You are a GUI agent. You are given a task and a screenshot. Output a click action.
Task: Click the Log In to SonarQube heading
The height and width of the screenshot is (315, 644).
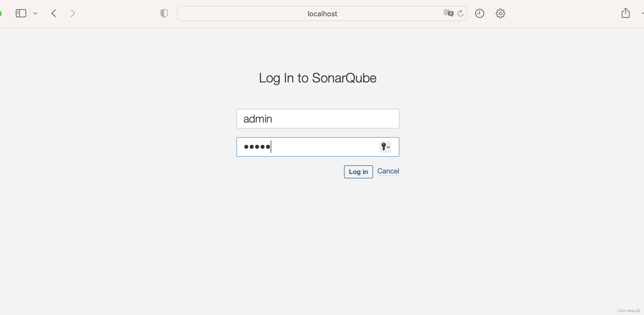tap(318, 78)
